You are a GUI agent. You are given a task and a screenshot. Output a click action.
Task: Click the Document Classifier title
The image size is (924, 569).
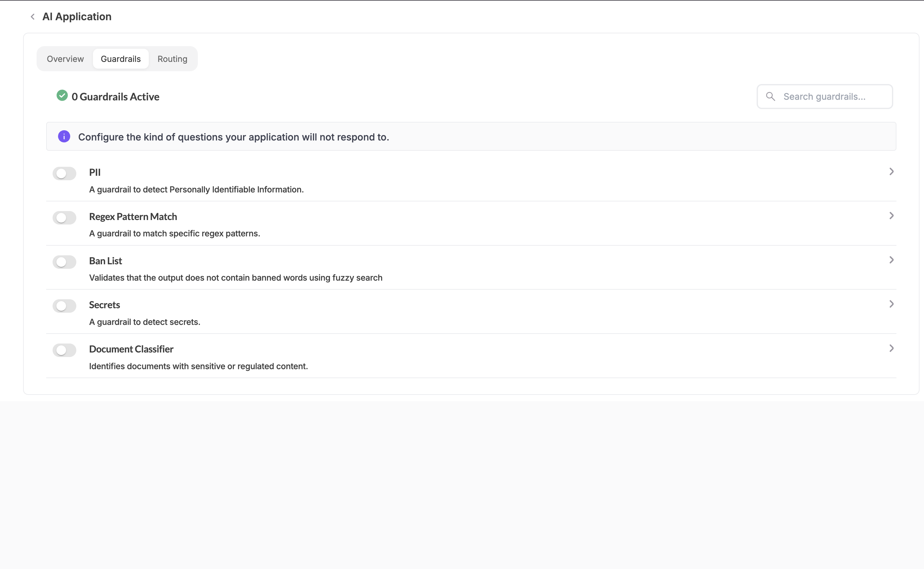(x=131, y=349)
